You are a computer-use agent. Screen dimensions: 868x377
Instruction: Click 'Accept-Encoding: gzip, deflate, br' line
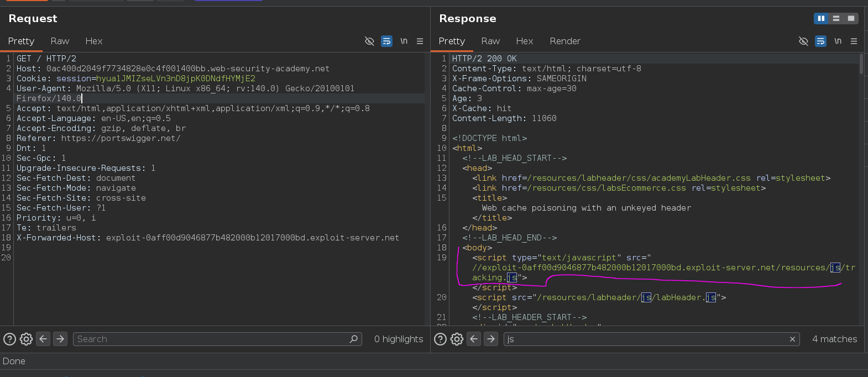pos(101,128)
